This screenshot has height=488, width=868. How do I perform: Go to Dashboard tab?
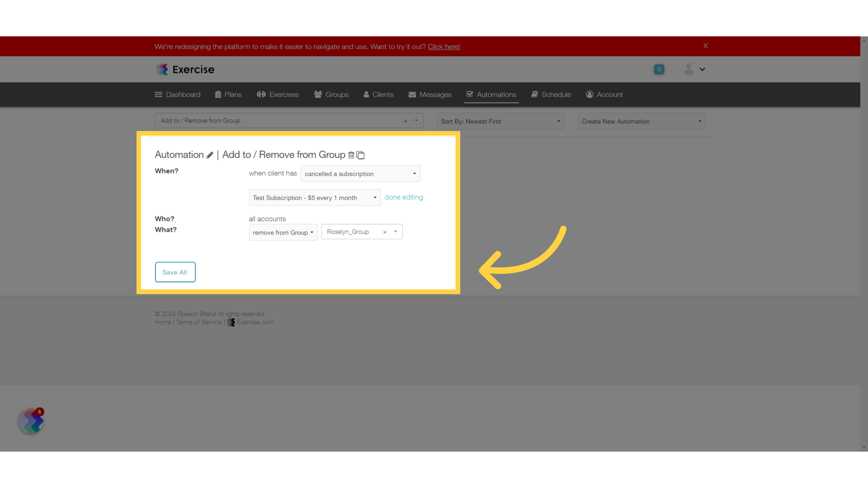[x=178, y=94]
